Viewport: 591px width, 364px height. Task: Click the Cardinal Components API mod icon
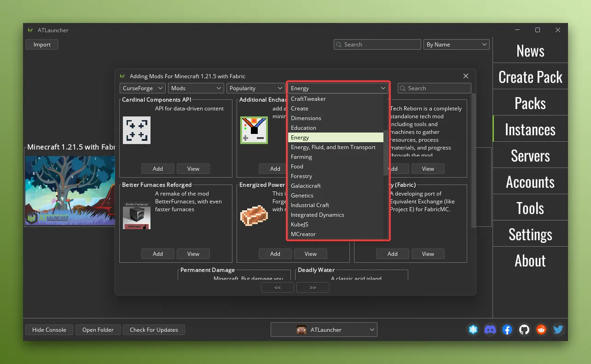(136, 130)
